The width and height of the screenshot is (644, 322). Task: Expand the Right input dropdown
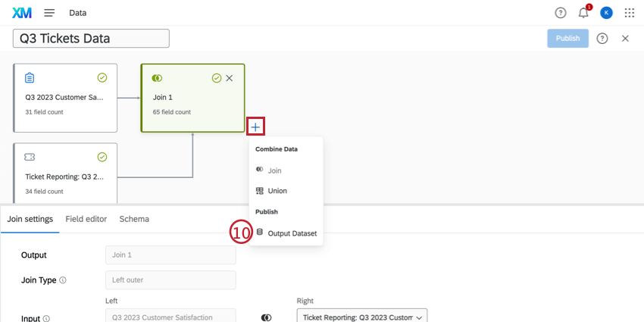tap(362, 317)
